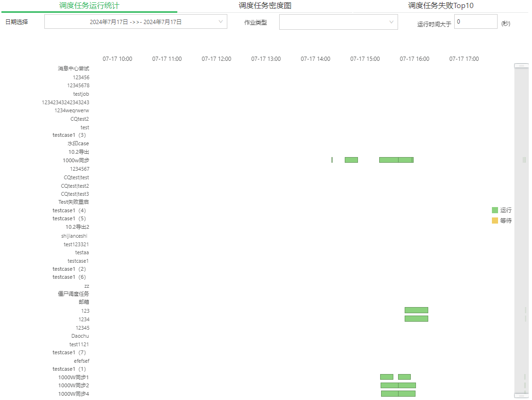Click the test1121 task label
Screen dimensions: 532x400
(79, 344)
